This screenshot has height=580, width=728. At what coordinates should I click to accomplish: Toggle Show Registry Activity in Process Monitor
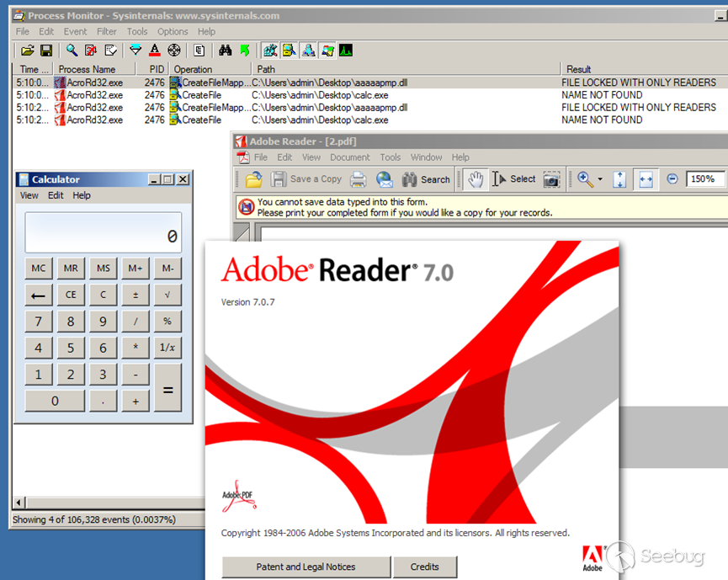(269, 51)
